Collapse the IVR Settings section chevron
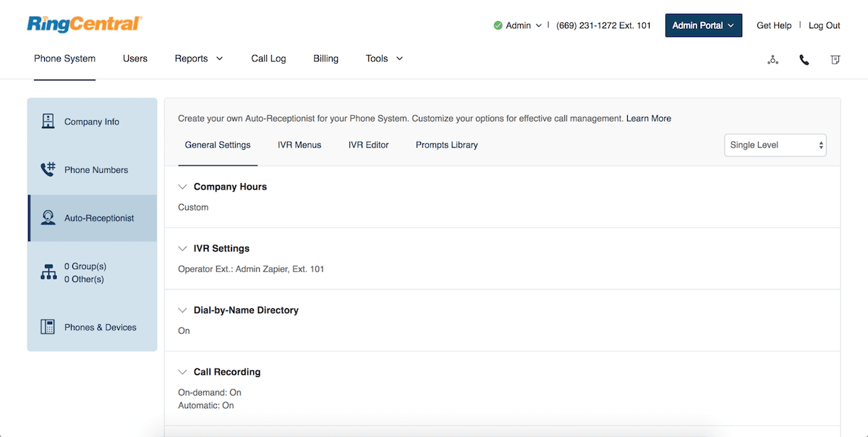 [182, 248]
